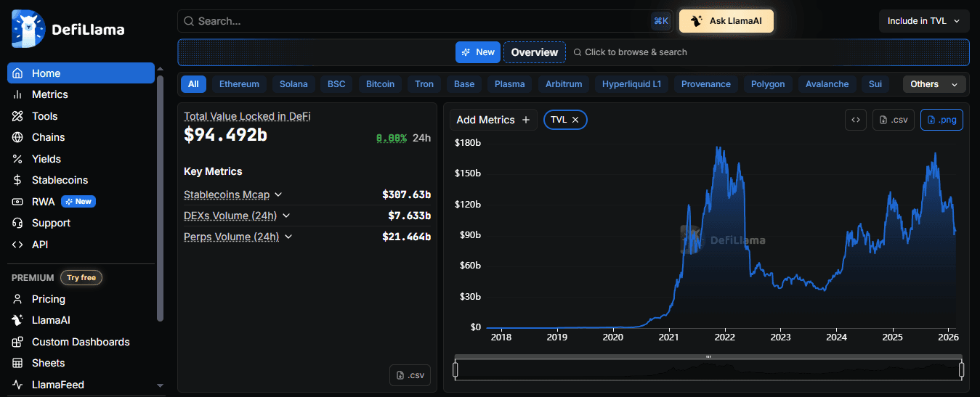This screenshot has height=397, width=980.
Task: Select the Tron chain tab
Action: coord(424,84)
